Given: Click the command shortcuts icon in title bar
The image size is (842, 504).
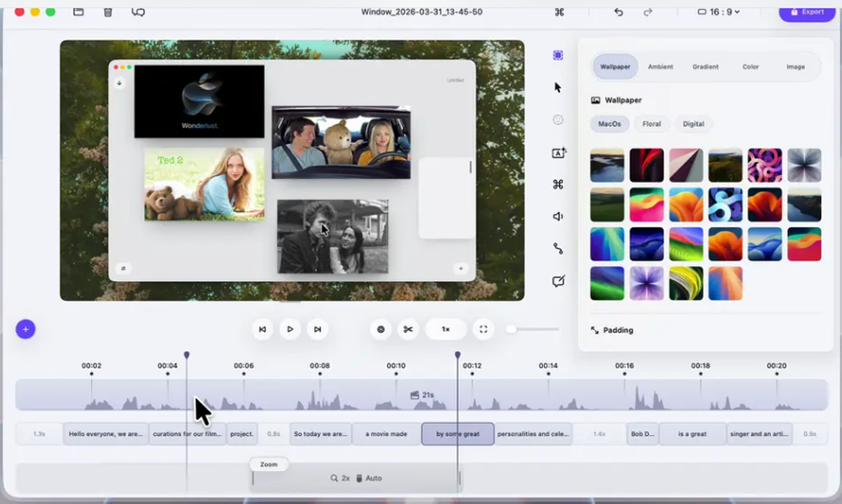Looking at the screenshot, I should click(559, 12).
